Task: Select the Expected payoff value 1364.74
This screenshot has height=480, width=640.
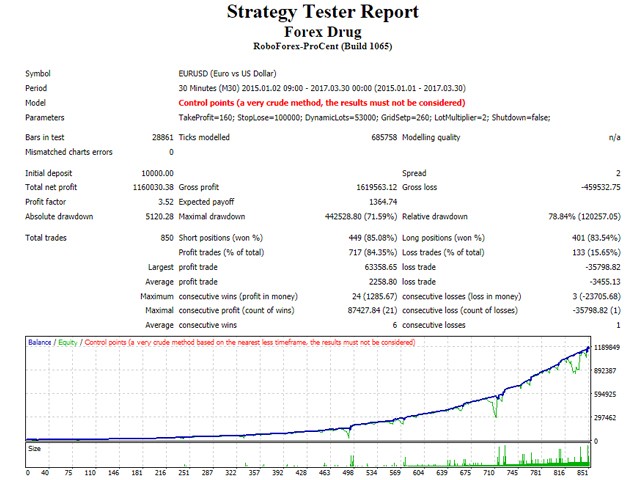Action: pyautogui.click(x=383, y=202)
